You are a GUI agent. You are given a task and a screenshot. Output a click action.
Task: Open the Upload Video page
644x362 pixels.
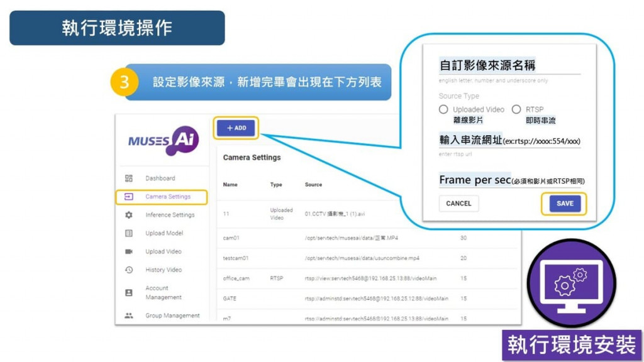coord(163,251)
